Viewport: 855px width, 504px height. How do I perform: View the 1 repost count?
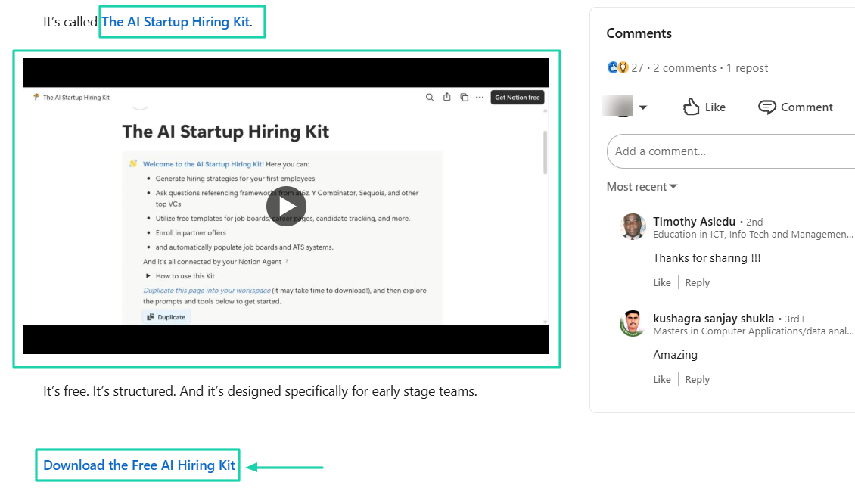pyautogui.click(x=747, y=67)
